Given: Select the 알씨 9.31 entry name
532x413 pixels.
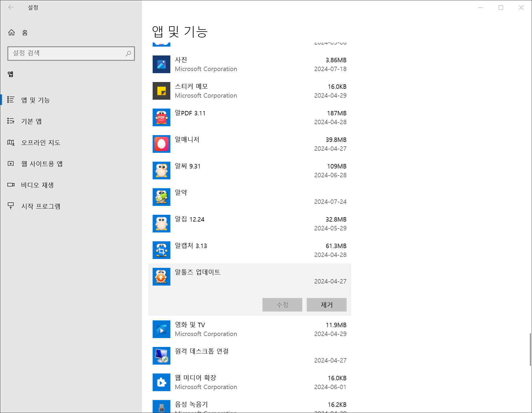Looking at the screenshot, I should tap(188, 166).
